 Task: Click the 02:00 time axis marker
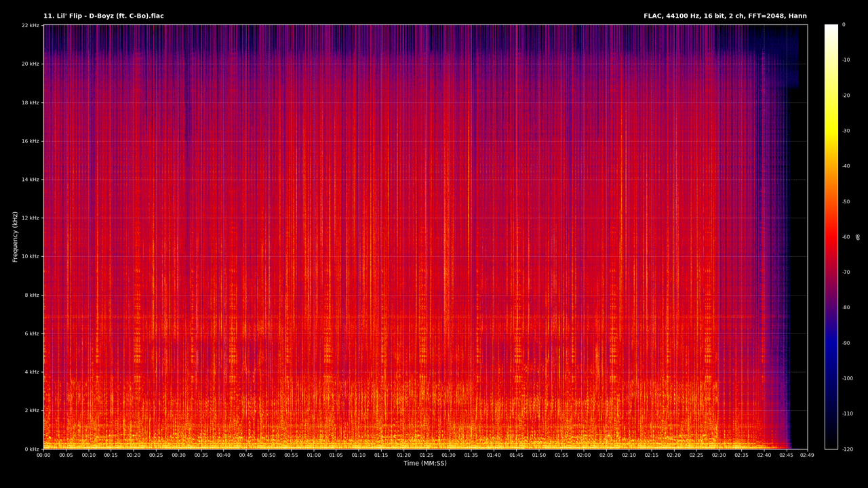(583, 455)
